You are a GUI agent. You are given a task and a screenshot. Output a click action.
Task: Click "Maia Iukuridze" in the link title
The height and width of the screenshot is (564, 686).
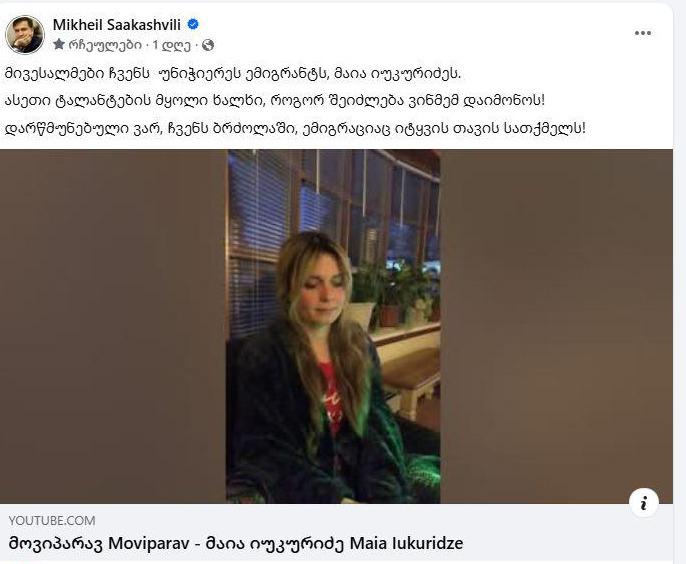[x=406, y=543]
